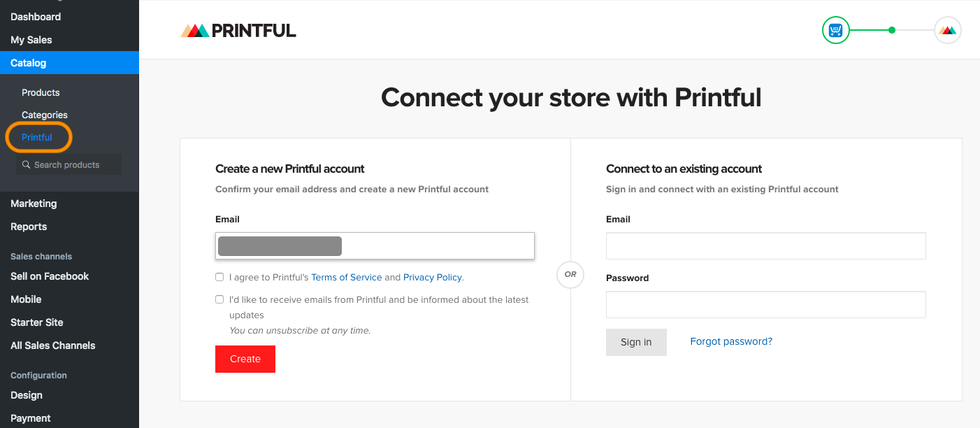Viewport: 980px width, 428px height.
Task: Click the Printful step icon at top right
Action: pos(948,30)
